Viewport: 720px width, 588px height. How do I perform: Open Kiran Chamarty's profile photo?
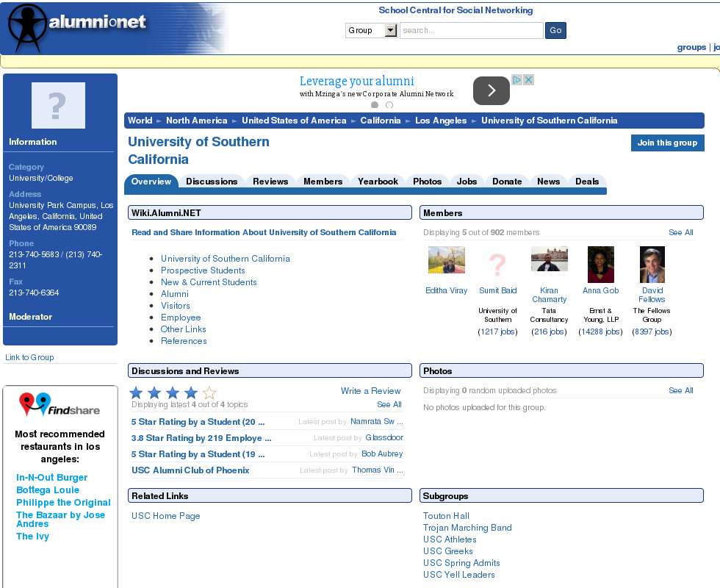click(x=550, y=259)
